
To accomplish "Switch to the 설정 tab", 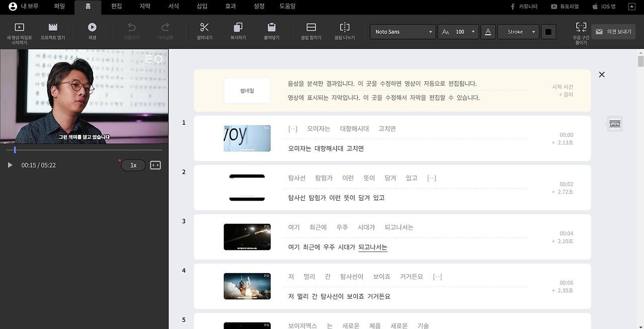I will pos(259,7).
